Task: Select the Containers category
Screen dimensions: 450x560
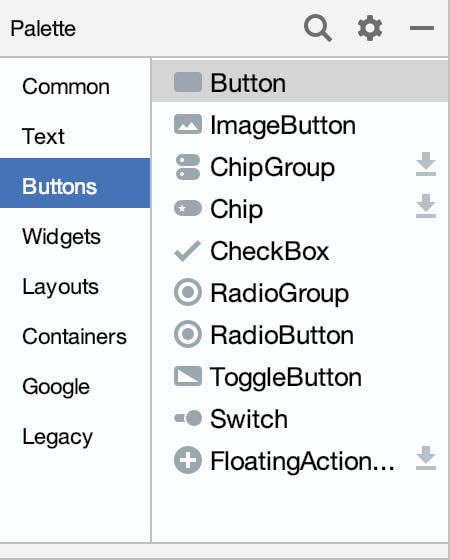Action: point(75,336)
